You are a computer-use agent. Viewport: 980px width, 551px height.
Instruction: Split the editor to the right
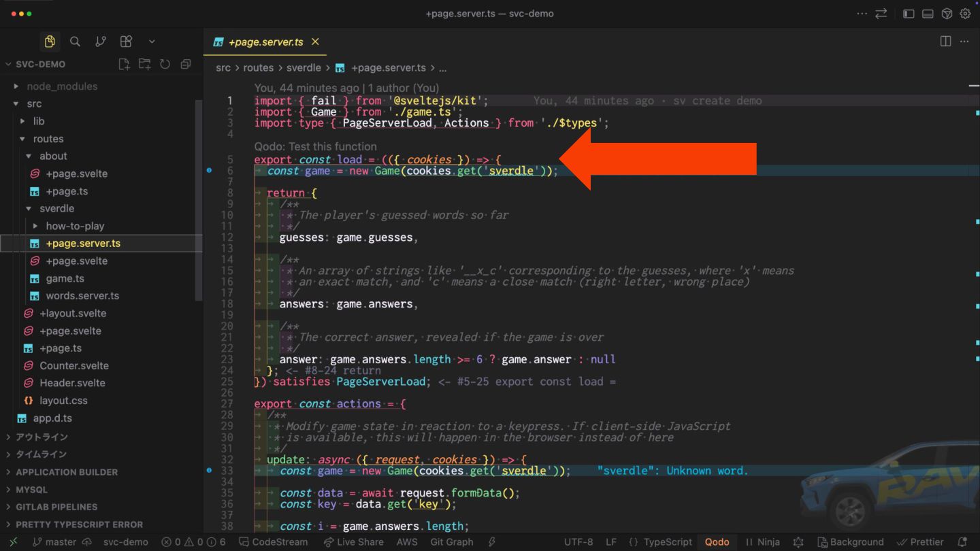(945, 41)
